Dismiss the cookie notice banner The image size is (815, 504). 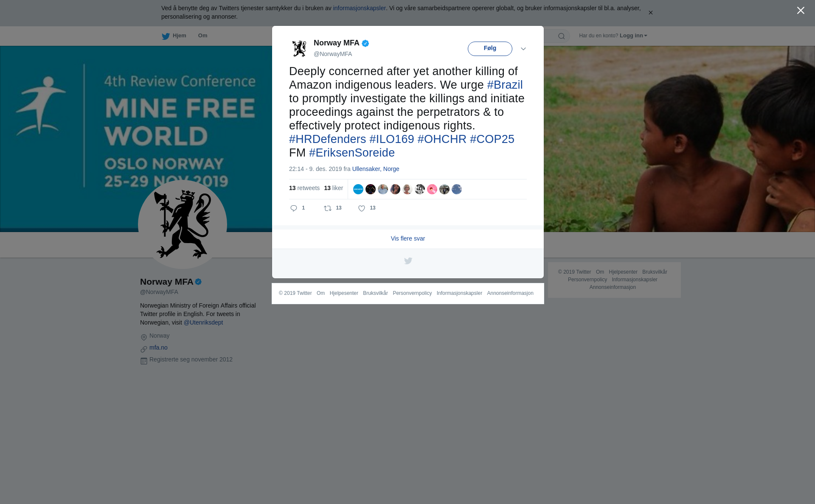pos(650,13)
